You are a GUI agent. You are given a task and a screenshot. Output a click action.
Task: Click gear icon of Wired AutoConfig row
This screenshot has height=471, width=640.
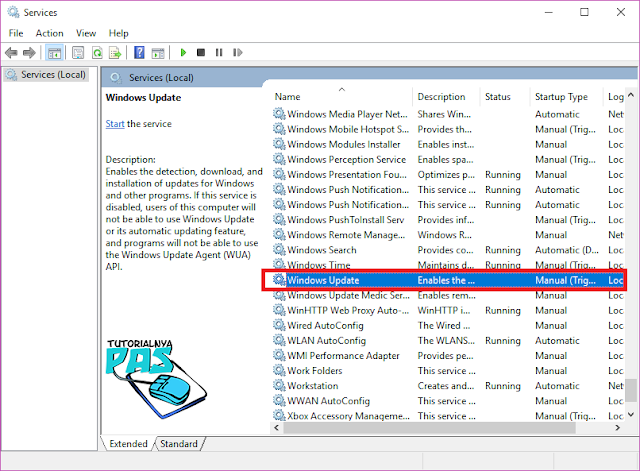click(x=279, y=325)
